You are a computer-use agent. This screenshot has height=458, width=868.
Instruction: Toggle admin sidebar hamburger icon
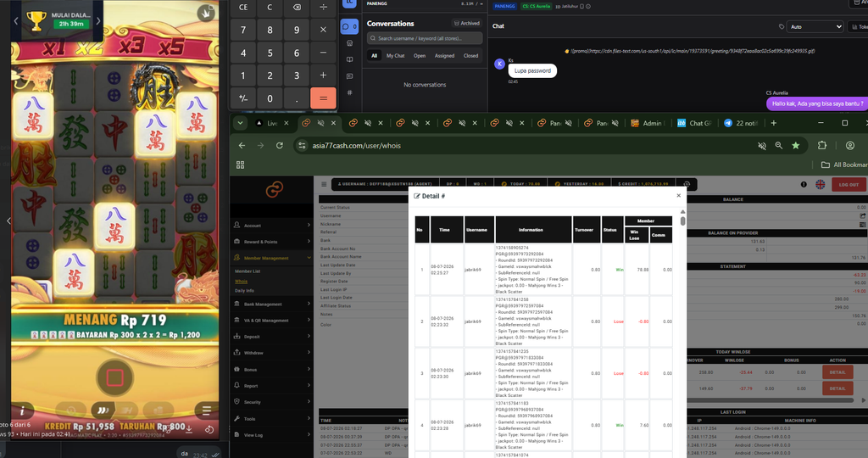click(324, 184)
